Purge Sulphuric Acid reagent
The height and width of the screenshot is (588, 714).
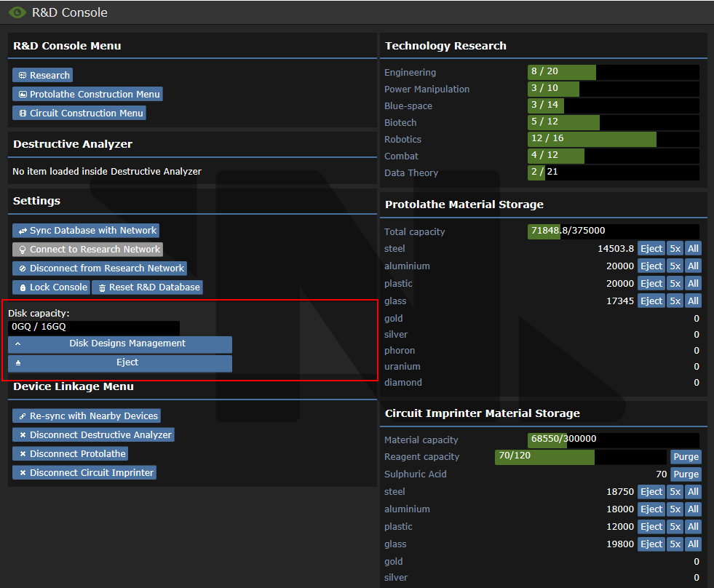pos(686,474)
